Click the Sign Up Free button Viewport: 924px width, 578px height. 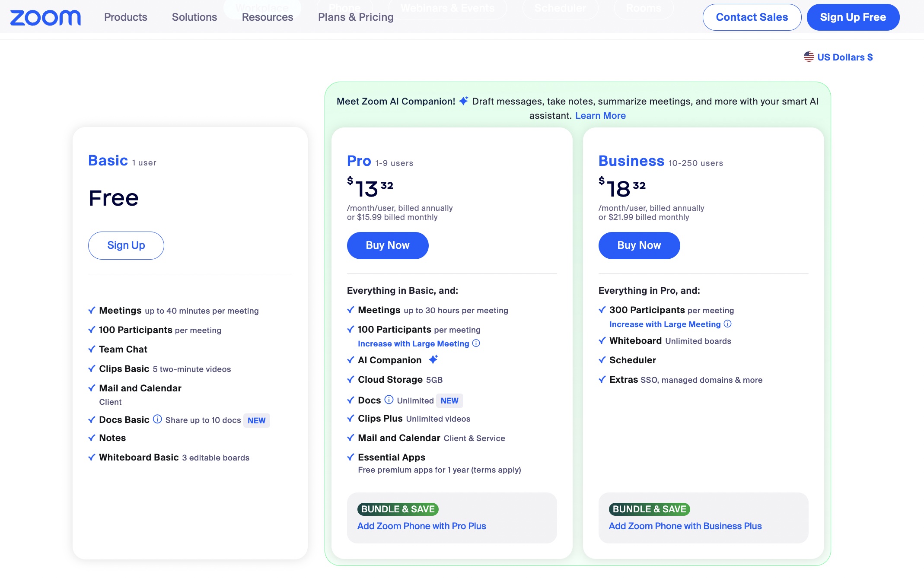(x=853, y=17)
